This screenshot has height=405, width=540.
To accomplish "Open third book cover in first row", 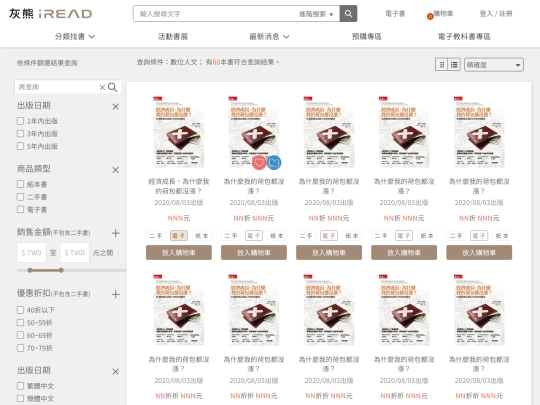I will (x=329, y=132).
